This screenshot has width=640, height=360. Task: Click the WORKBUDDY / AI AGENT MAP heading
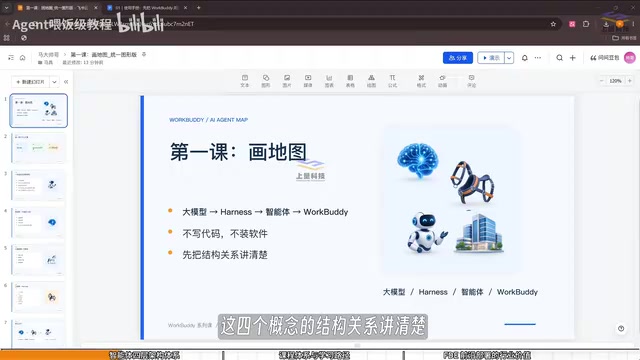[209, 120]
